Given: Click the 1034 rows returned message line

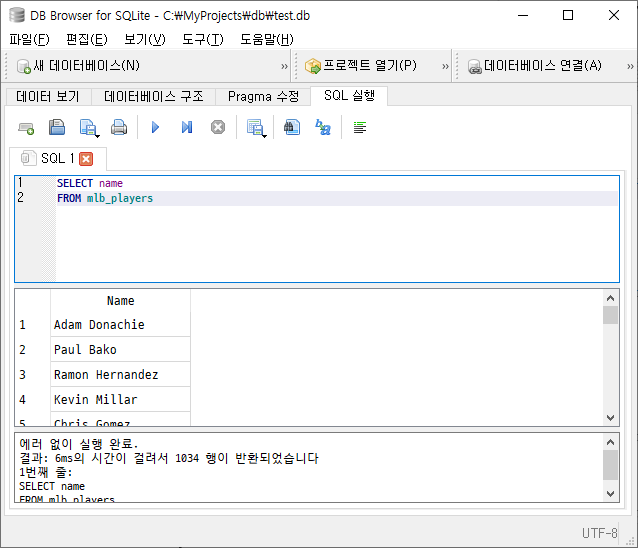Looking at the screenshot, I should [169, 458].
